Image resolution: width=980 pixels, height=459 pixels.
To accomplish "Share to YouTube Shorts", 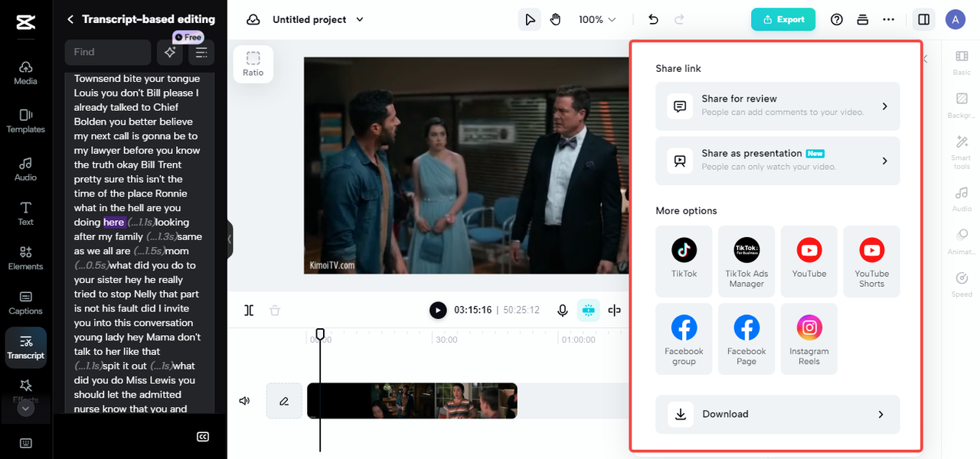I will click(871, 261).
